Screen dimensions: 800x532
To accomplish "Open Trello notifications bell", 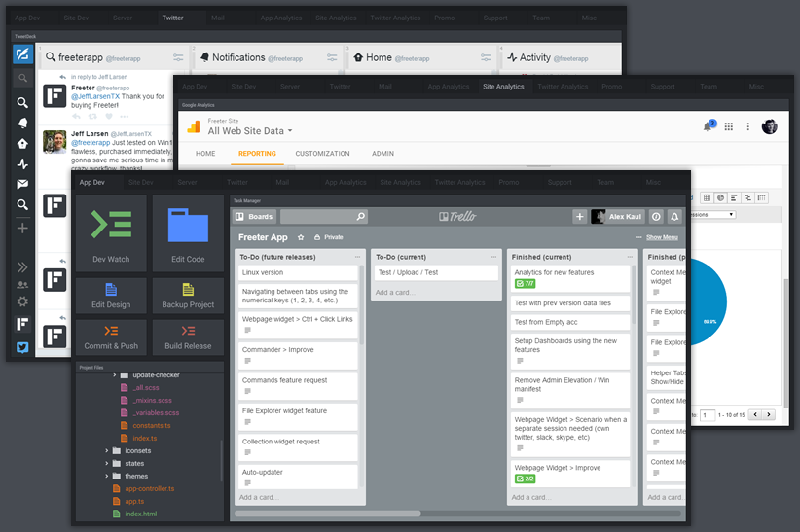I will coord(674,217).
